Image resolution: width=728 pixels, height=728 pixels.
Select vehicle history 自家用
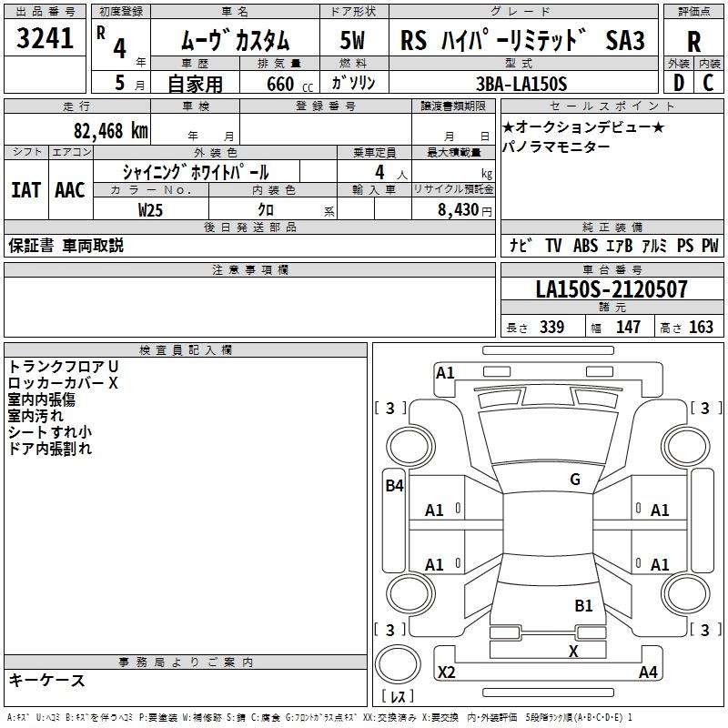(x=195, y=84)
